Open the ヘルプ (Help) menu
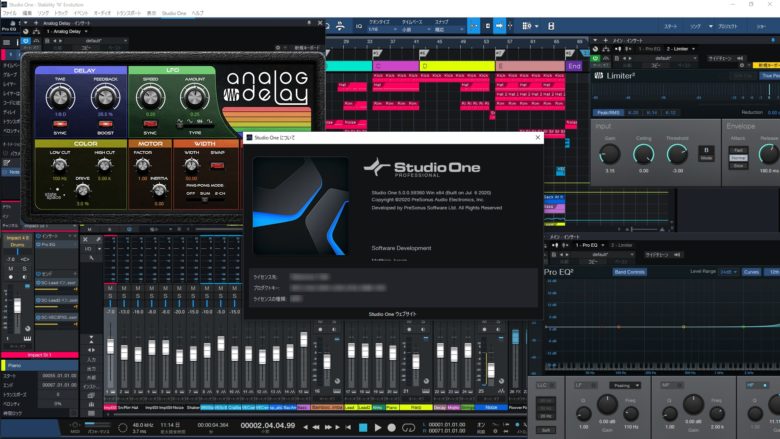The width and height of the screenshot is (780, 439). pyautogui.click(x=197, y=13)
